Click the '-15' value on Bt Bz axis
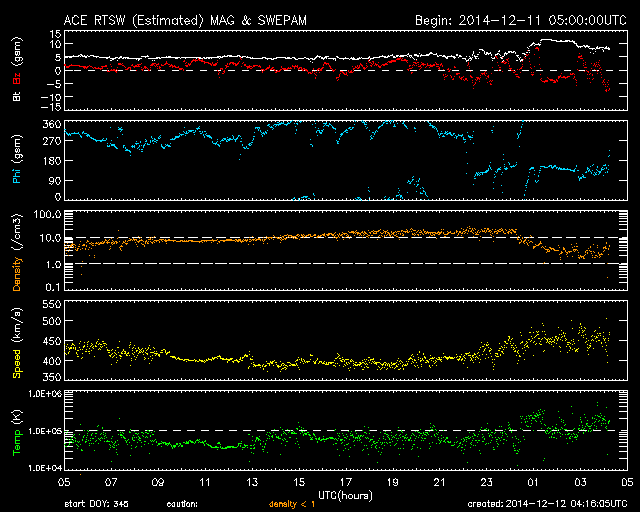This screenshot has width=640, height=512. [x=52, y=107]
